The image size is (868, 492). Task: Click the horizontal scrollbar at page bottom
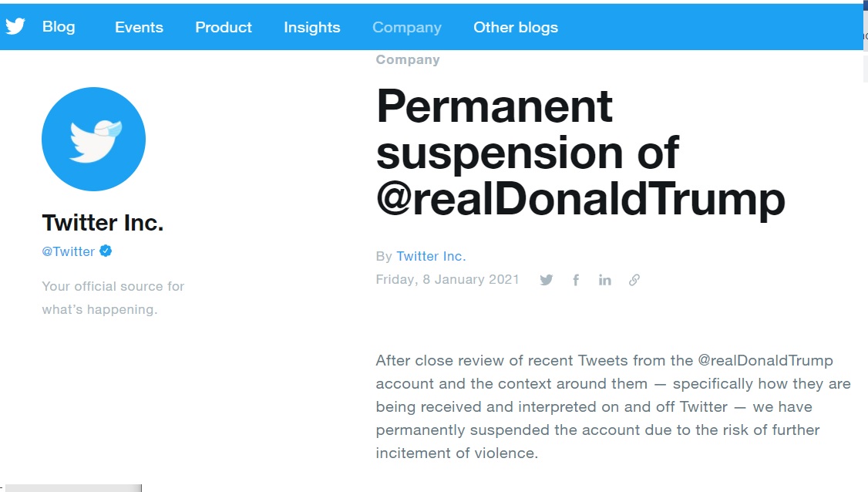coord(73,488)
